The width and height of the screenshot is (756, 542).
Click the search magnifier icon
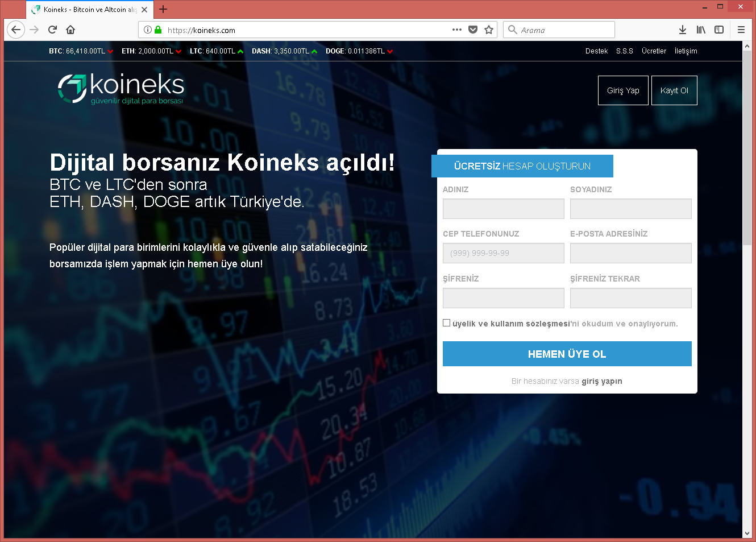[x=513, y=30]
